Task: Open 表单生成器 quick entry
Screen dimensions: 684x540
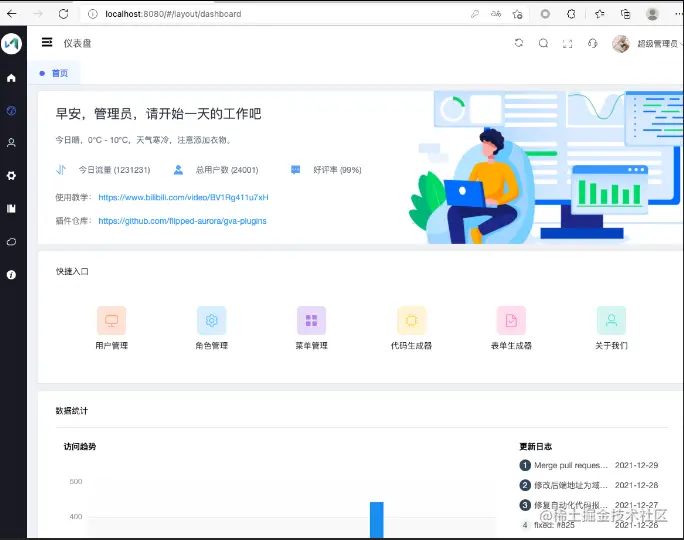Action: point(511,328)
